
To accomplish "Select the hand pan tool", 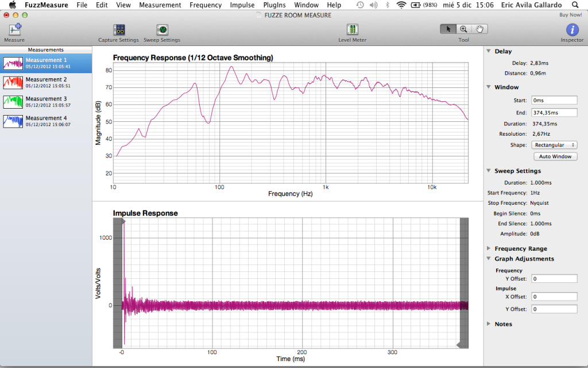I will pos(479,29).
